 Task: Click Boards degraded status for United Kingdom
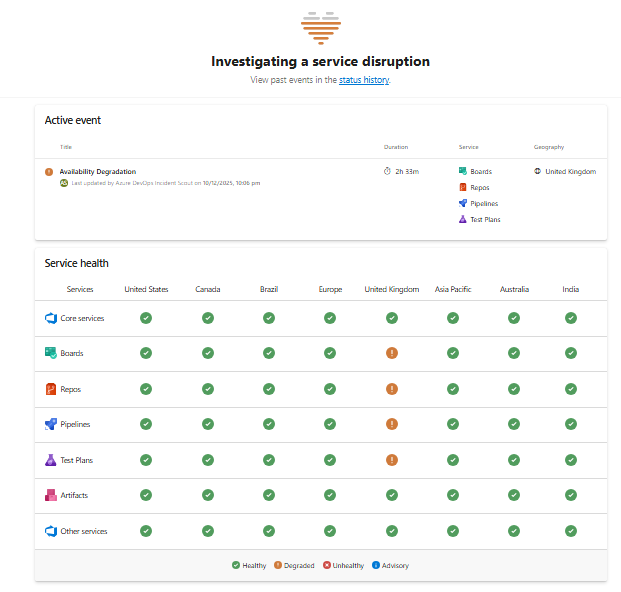392,353
